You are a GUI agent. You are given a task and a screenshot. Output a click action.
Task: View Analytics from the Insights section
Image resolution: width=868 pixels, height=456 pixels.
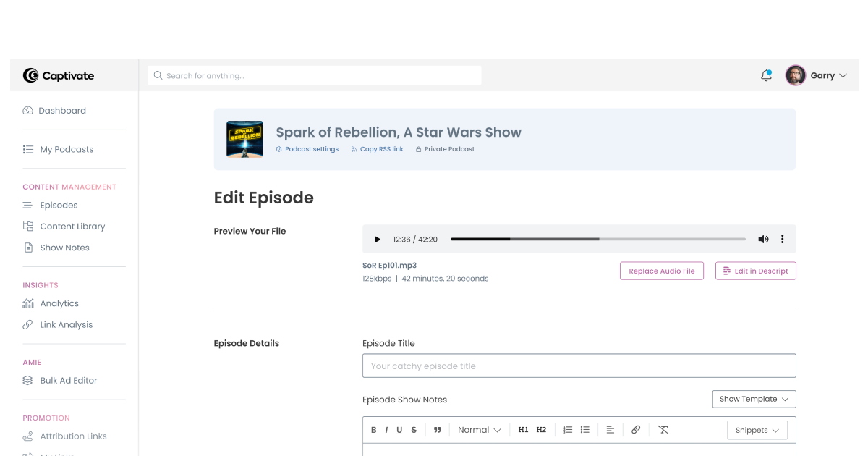(x=60, y=303)
